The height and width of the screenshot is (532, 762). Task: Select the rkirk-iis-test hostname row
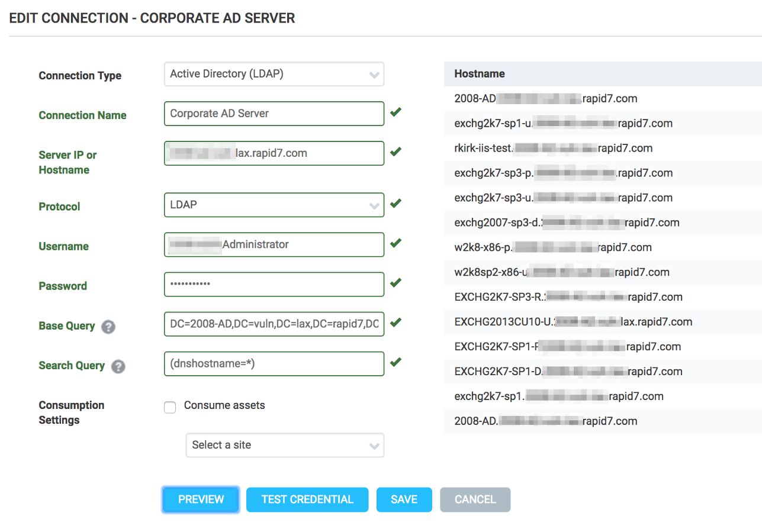[553, 149]
